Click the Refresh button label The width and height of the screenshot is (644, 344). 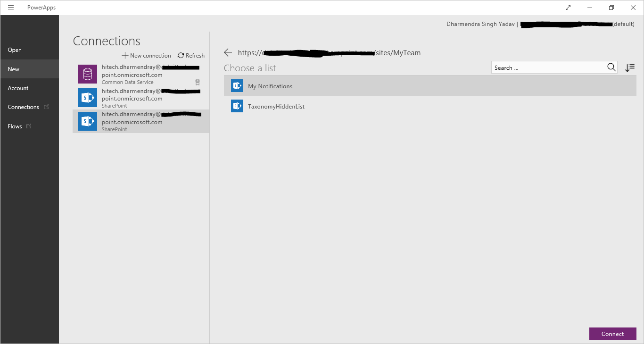(x=195, y=55)
